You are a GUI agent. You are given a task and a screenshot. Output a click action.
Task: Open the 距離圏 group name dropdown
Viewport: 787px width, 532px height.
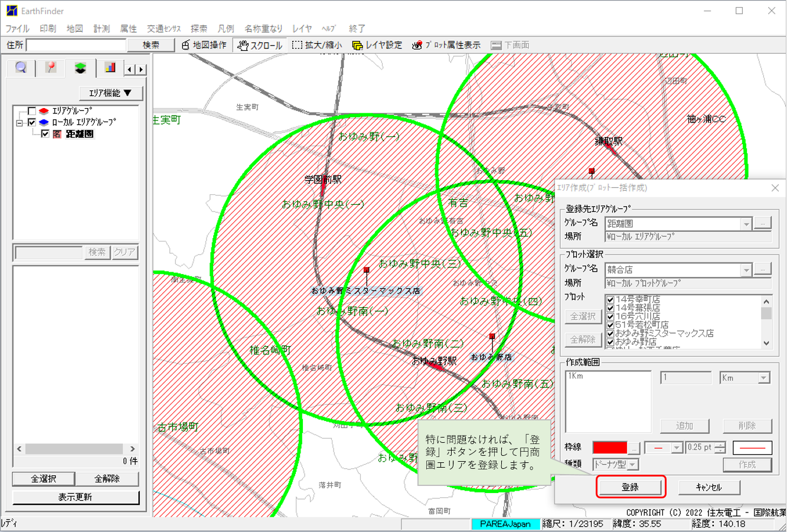pos(746,224)
